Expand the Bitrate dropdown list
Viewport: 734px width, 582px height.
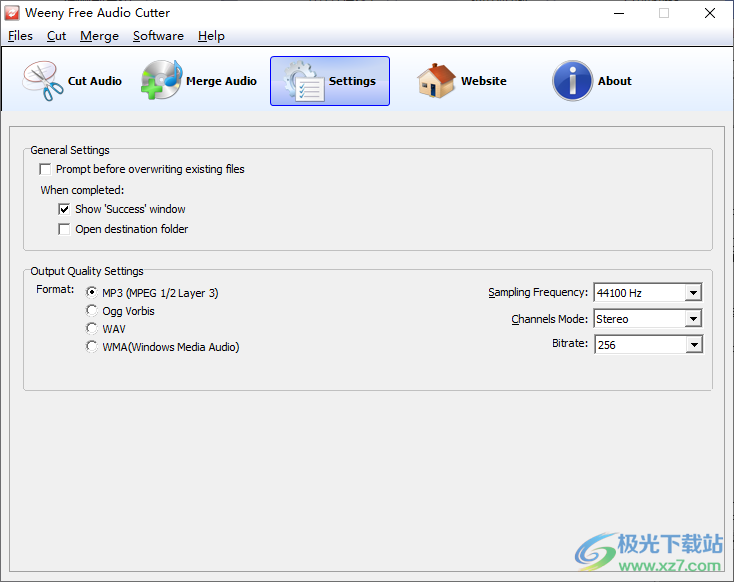point(693,345)
